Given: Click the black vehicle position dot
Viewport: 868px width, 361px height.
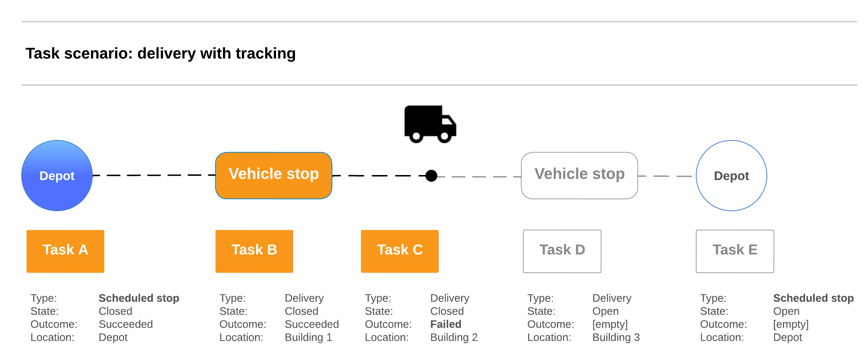Looking at the screenshot, I should [431, 175].
